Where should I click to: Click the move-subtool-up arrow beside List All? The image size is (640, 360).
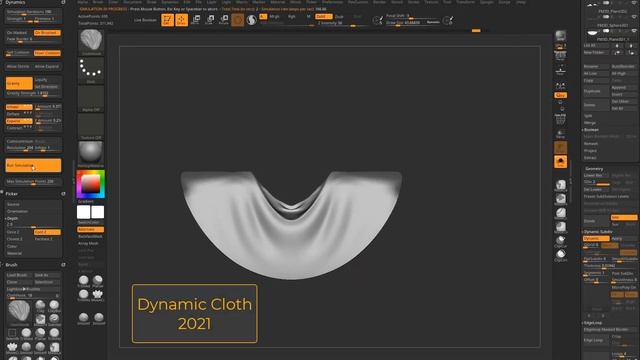[617, 46]
